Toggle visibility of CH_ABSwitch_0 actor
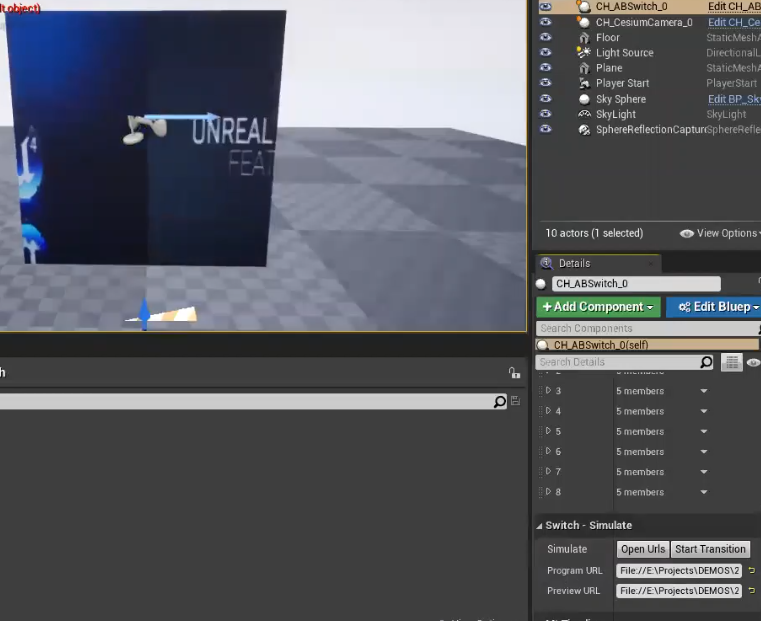This screenshot has width=761, height=621. point(546,7)
